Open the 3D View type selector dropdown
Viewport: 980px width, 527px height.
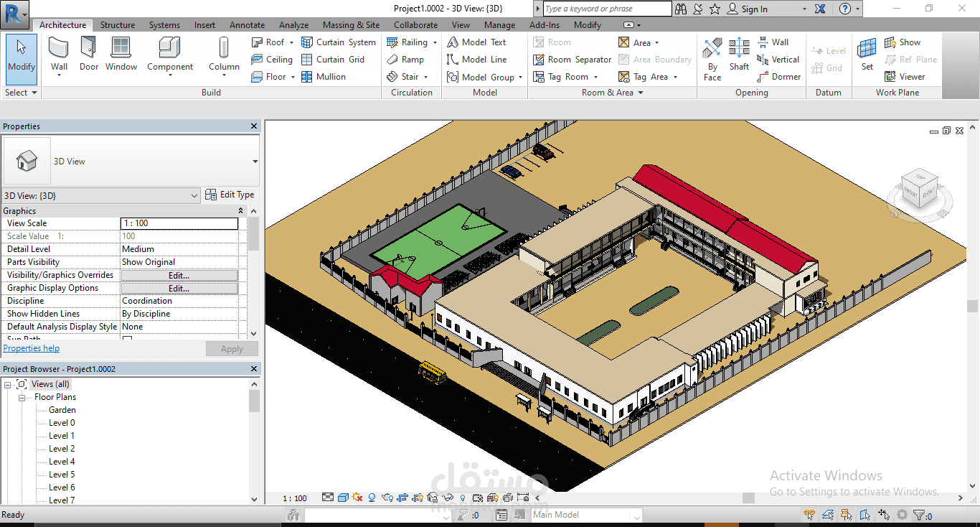pos(255,162)
